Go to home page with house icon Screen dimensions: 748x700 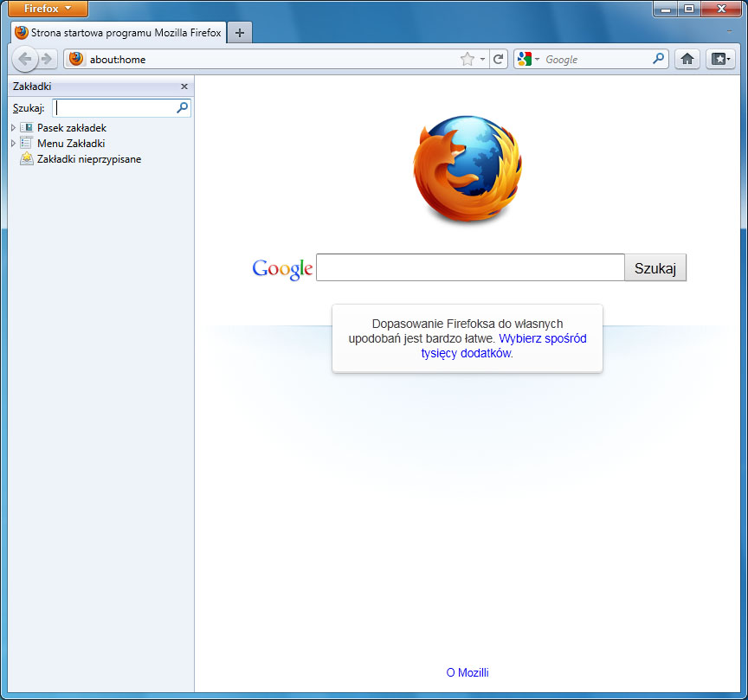pyautogui.click(x=687, y=59)
